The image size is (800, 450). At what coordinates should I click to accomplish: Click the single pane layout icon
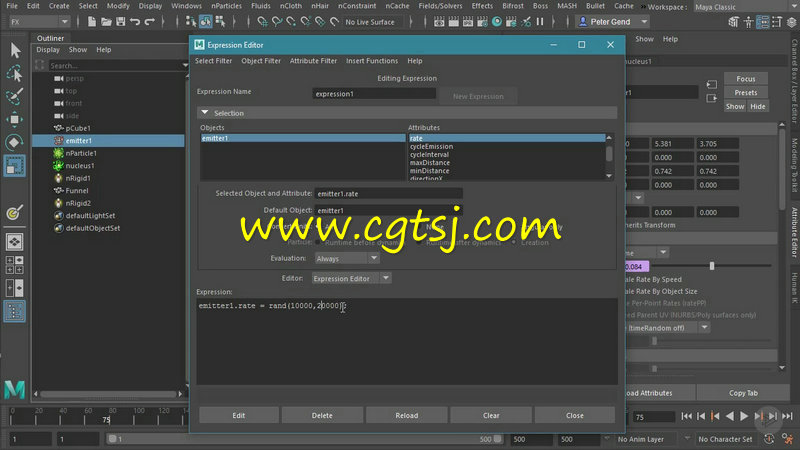14,242
